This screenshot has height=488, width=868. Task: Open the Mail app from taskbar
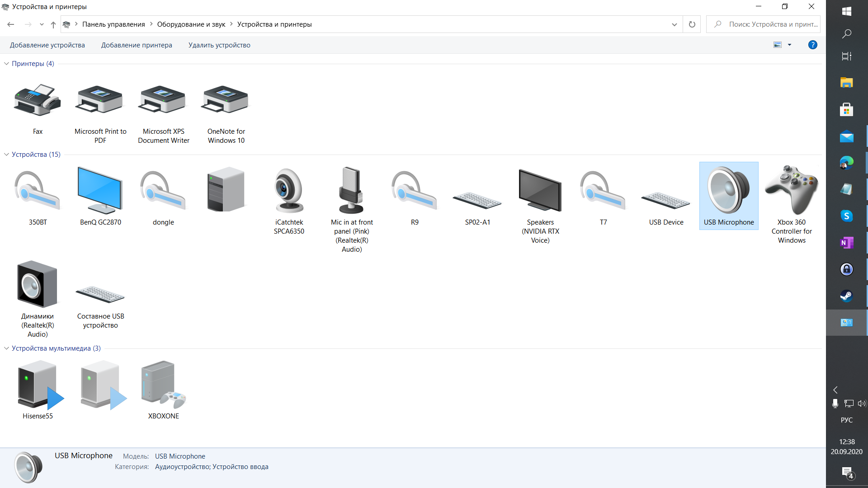tap(847, 136)
